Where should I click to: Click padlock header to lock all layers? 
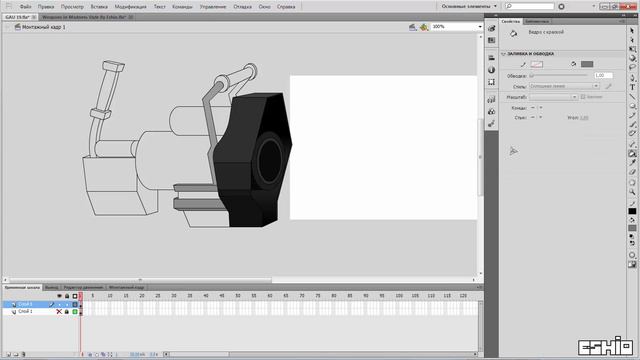coord(67,296)
